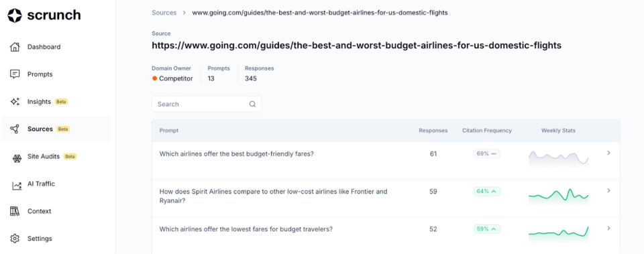Click the Sources breadcrumb link
Screen dimensions: 644x254
[x=164, y=13]
